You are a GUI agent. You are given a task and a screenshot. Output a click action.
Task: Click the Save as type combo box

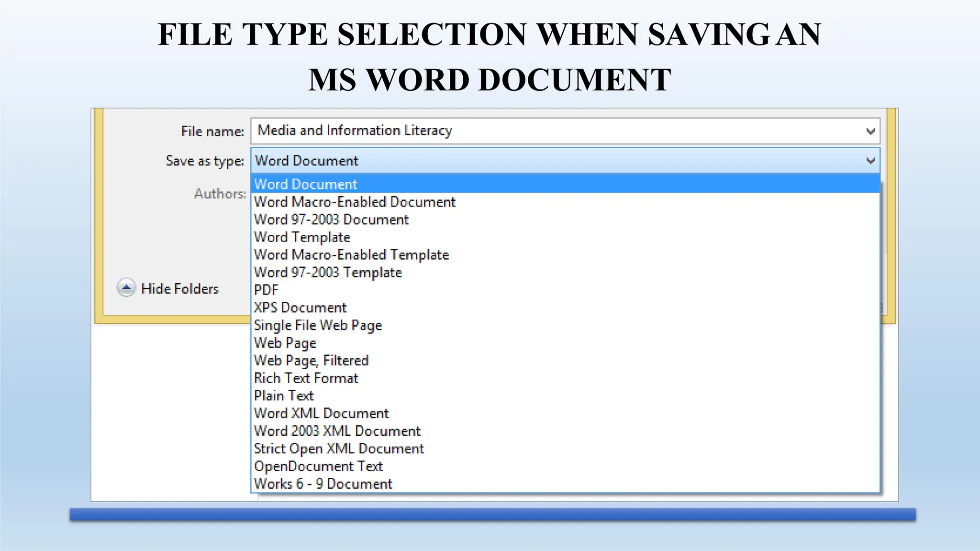click(x=566, y=161)
